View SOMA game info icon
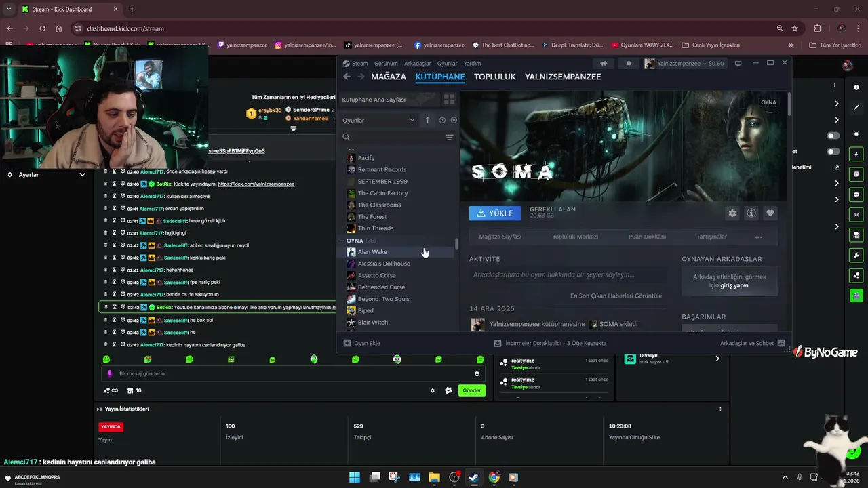The image size is (868, 488). [x=751, y=213]
